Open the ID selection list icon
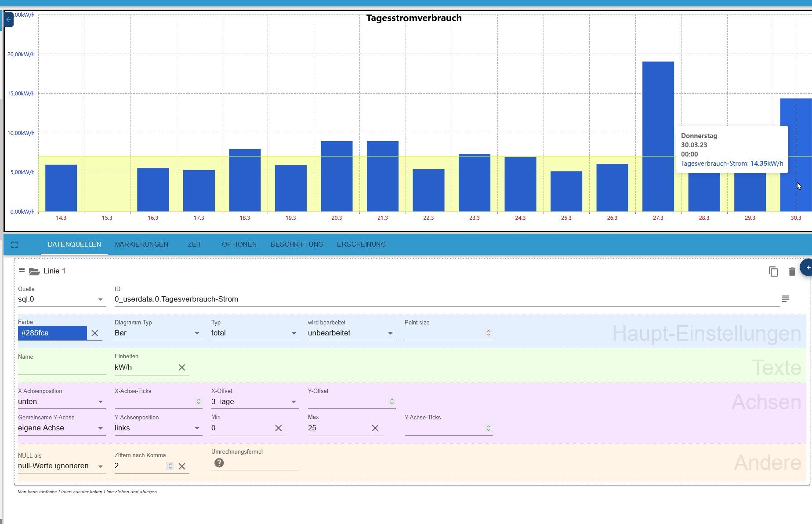This screenshot has width=812, height=524. click(786, 299)
